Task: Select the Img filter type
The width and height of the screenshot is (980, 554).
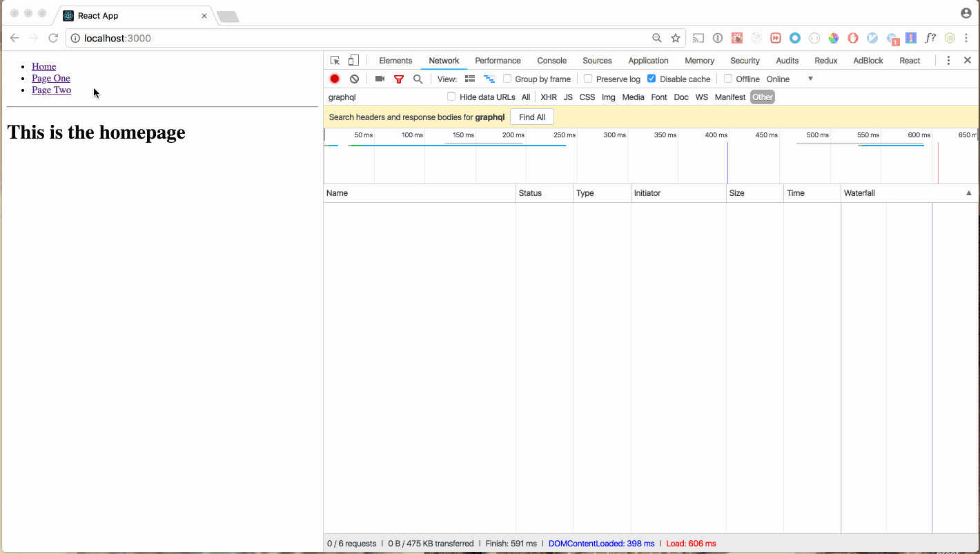Action: click(608, 97)
